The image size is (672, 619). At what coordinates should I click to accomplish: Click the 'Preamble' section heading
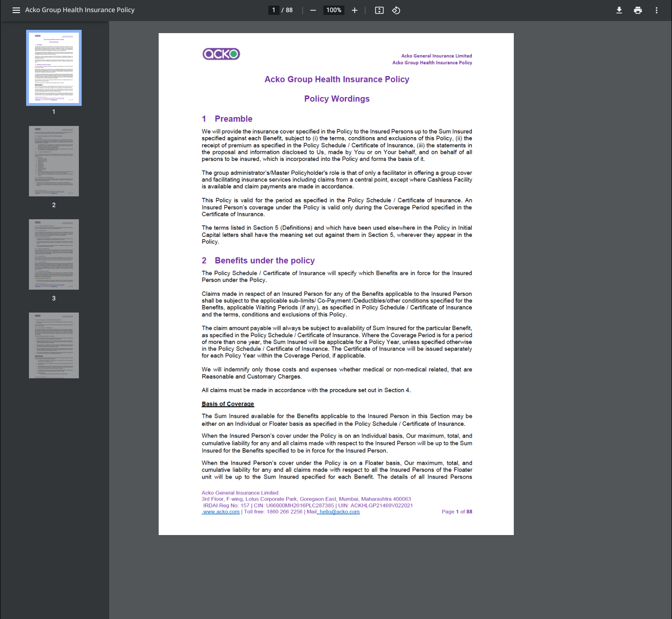[233, 119]
